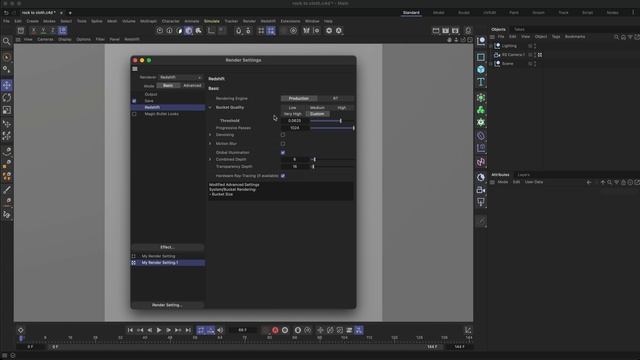Toggle the coordinate system icon

tap(62, 31)
